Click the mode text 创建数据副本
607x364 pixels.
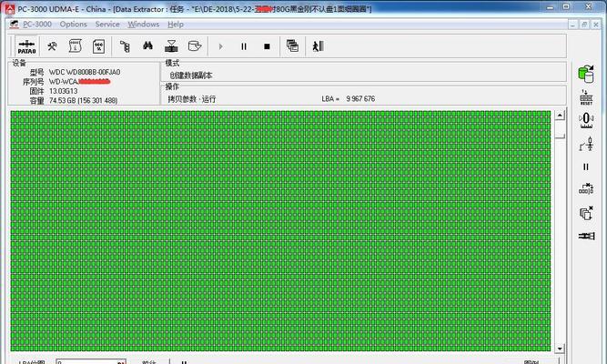click(191, 76)
